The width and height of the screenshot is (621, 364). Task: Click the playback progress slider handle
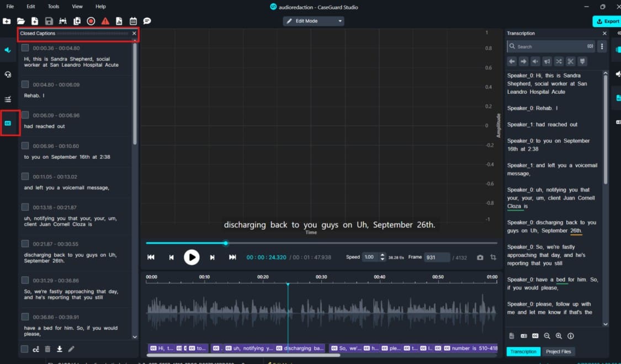pos(226,243)
